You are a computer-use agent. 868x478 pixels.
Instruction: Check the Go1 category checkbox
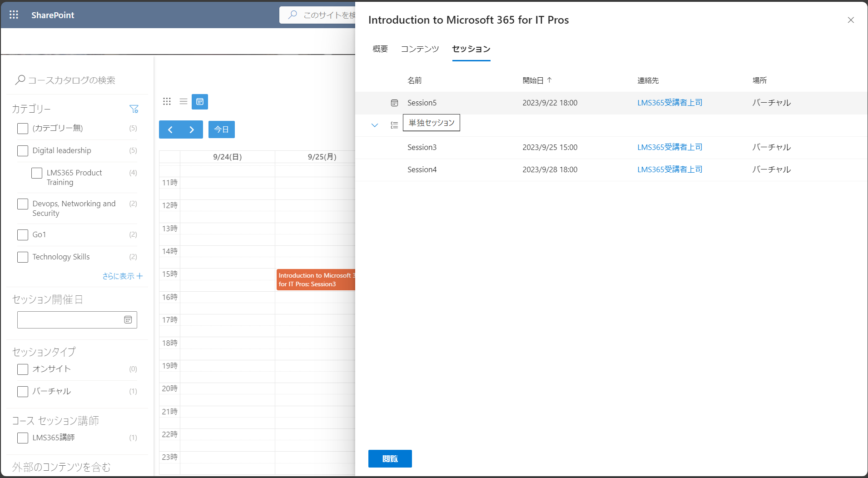[x=23, y=235]
